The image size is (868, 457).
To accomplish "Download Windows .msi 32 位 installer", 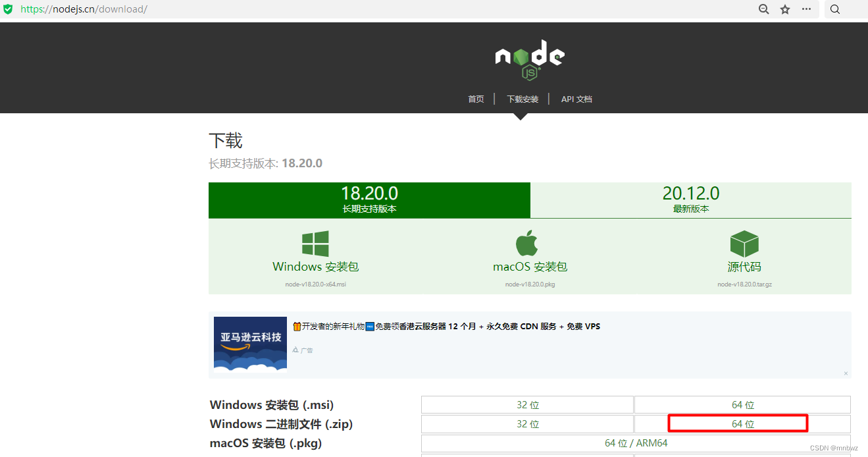I will [528, 405].
